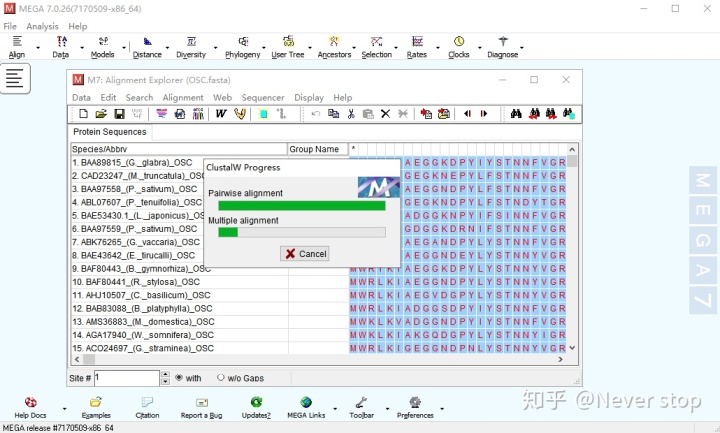Click the Phylogeny tool icon
The height and width of the screenshot is (433, 720).
pos(242,47)
